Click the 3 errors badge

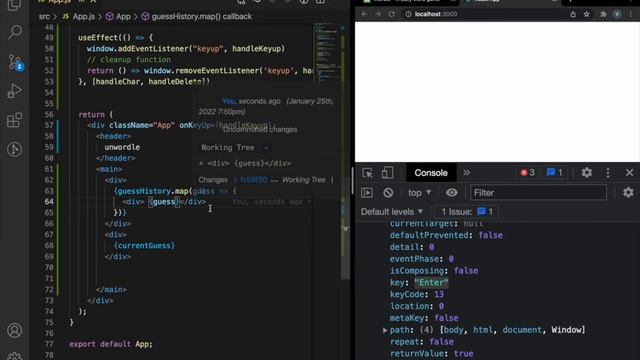(x=527, y=173)
